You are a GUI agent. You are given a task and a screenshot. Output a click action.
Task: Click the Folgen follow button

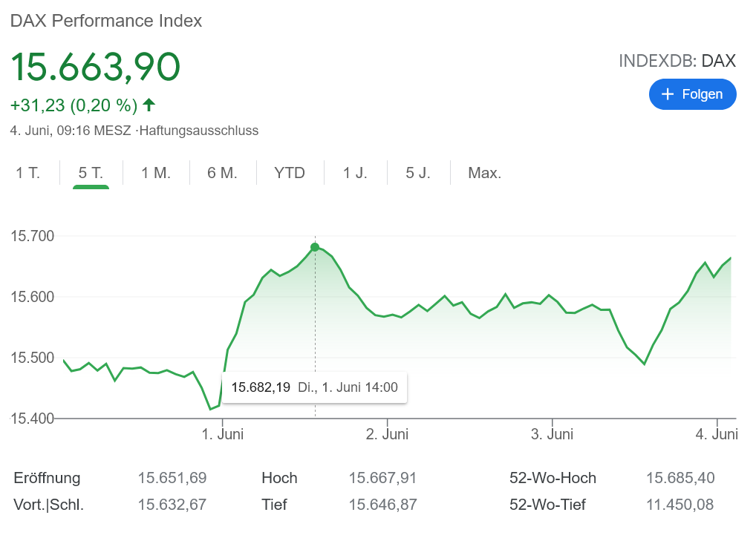coord(692,94)
